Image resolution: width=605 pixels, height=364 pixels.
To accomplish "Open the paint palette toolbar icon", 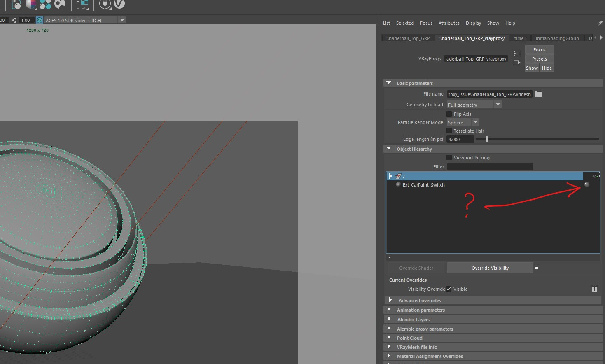I will pyautogui.click(x=60, y=4).
